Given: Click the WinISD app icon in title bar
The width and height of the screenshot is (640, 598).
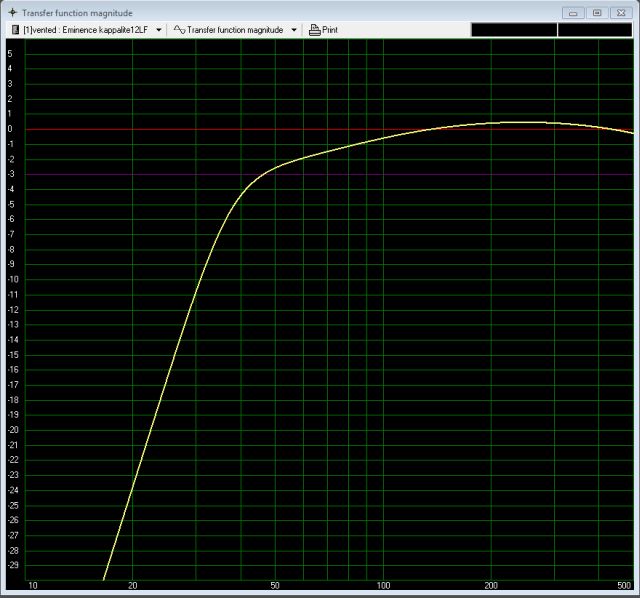Looking at the screenshot, I should 11,12.
